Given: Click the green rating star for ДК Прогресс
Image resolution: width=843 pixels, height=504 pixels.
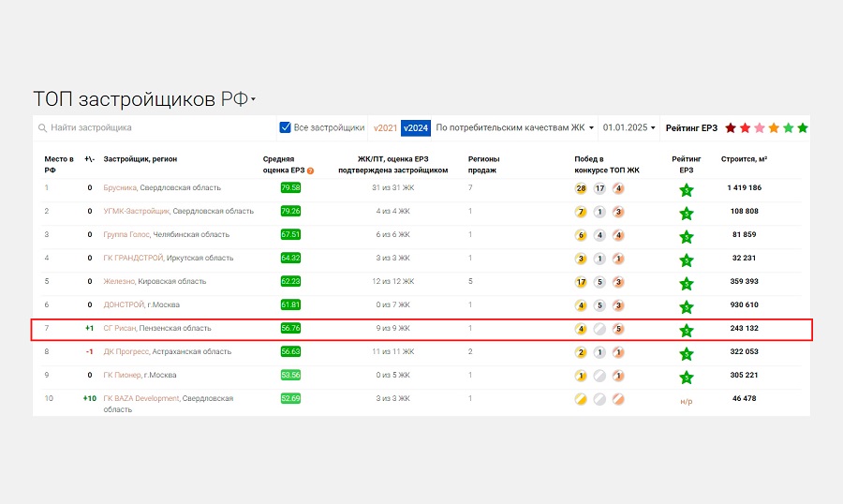Looking at the screenshot, I should [687, 353].
